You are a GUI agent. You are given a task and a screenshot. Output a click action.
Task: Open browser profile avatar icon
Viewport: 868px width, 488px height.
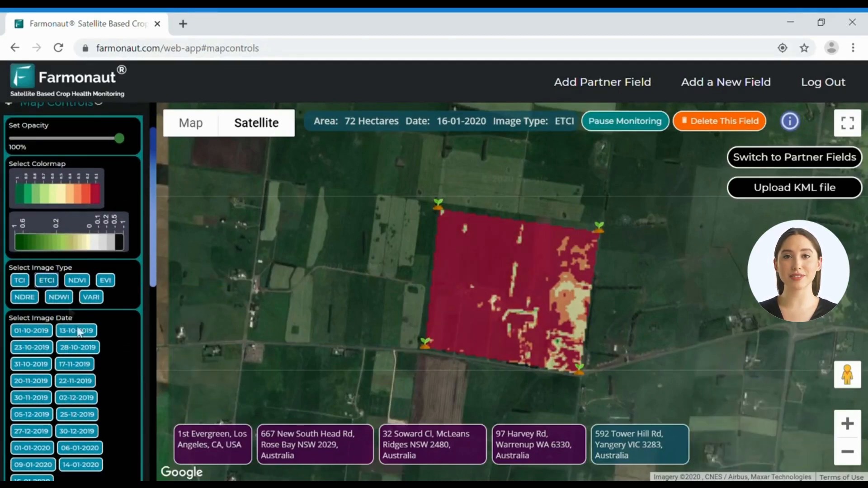click(831, 48)
